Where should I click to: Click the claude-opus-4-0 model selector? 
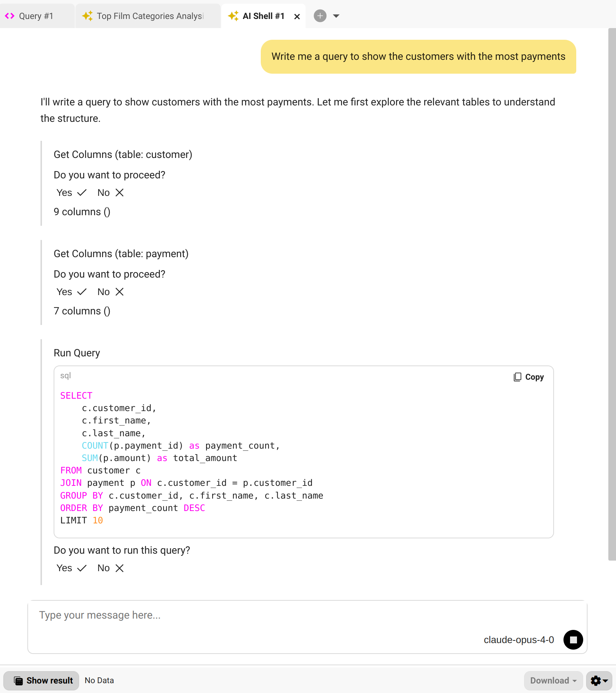(x=519, y=640)
